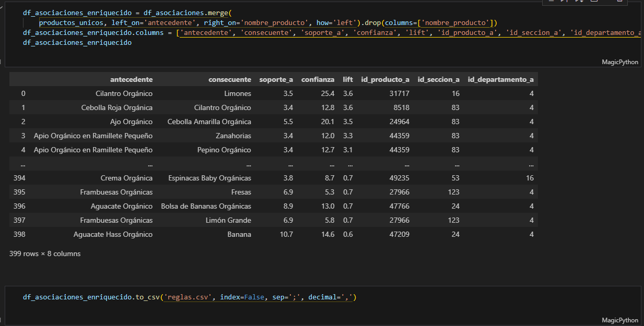This screenshot has height=326, width=644.
Task: Click confianza value 25.4
Action: point(327,93)
